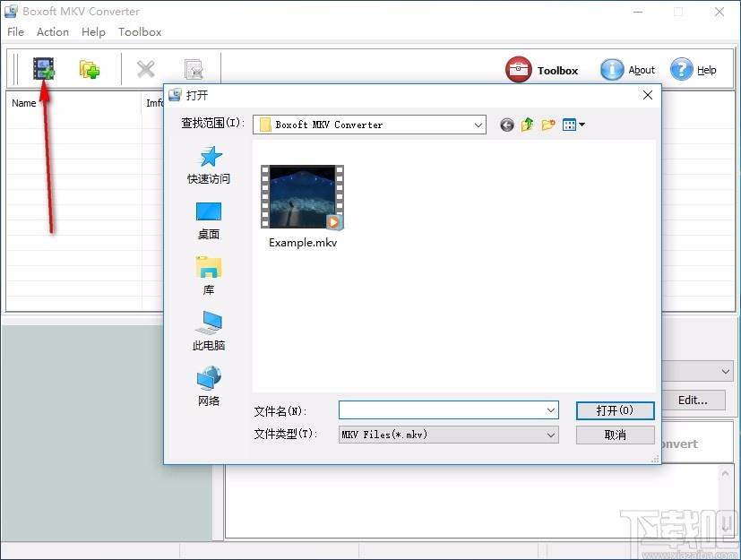Click the Example.mkv file name
This screenshot has width=741, height=560.
point(303,243)
